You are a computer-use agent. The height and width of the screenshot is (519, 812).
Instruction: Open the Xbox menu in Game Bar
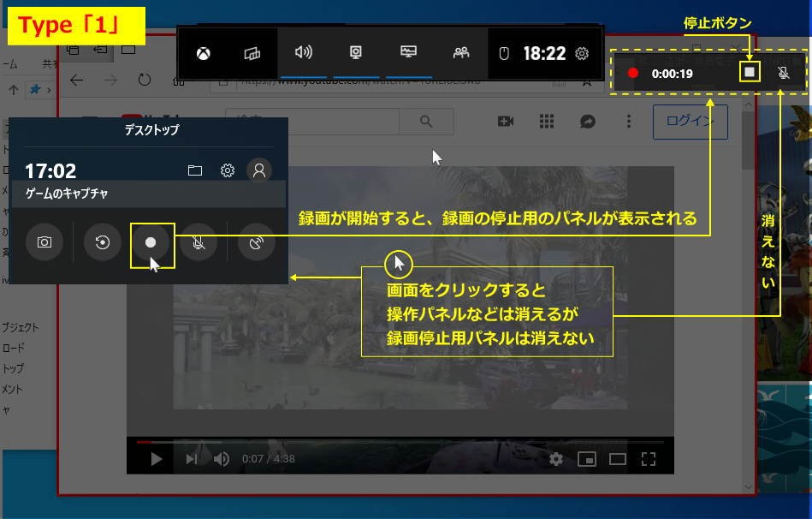(204, 53)
